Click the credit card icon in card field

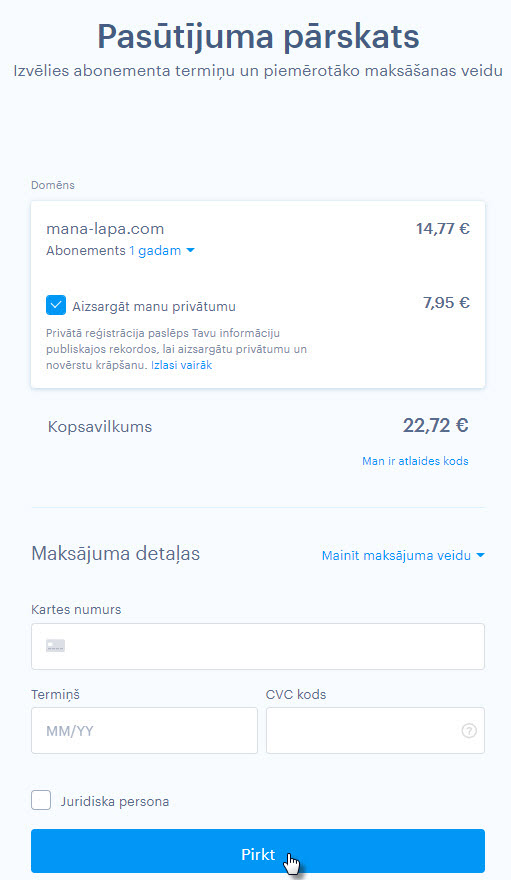[56, 646]
